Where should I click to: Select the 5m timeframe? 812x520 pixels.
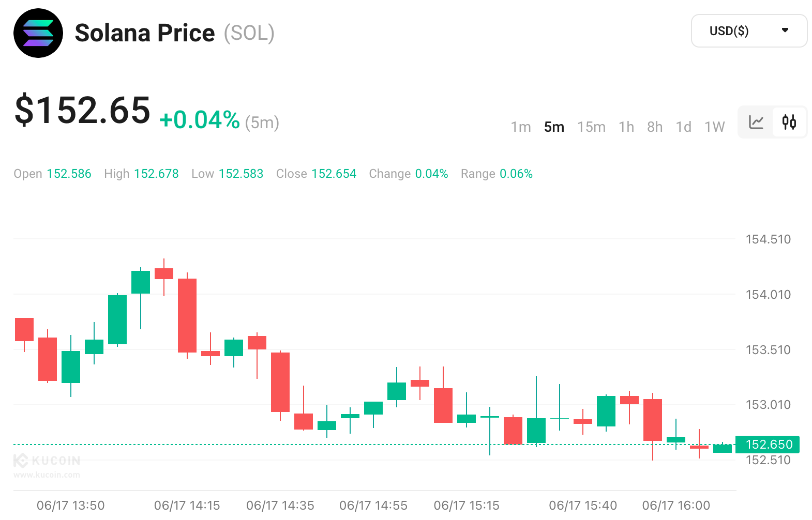coord(553,127)
